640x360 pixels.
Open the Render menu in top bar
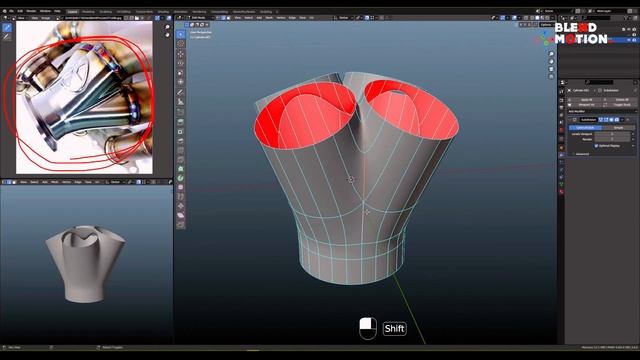tap(31, 11)
